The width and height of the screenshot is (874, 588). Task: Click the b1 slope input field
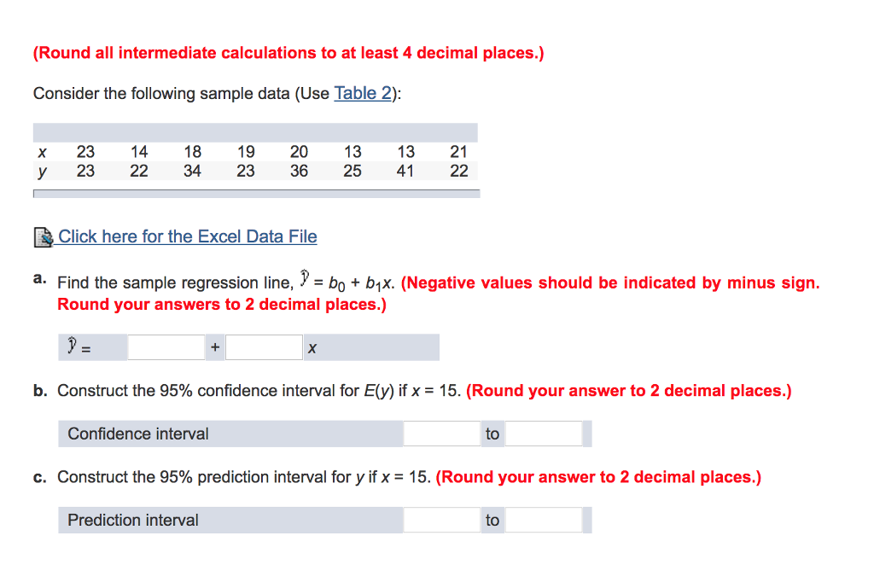pos(263,346)
